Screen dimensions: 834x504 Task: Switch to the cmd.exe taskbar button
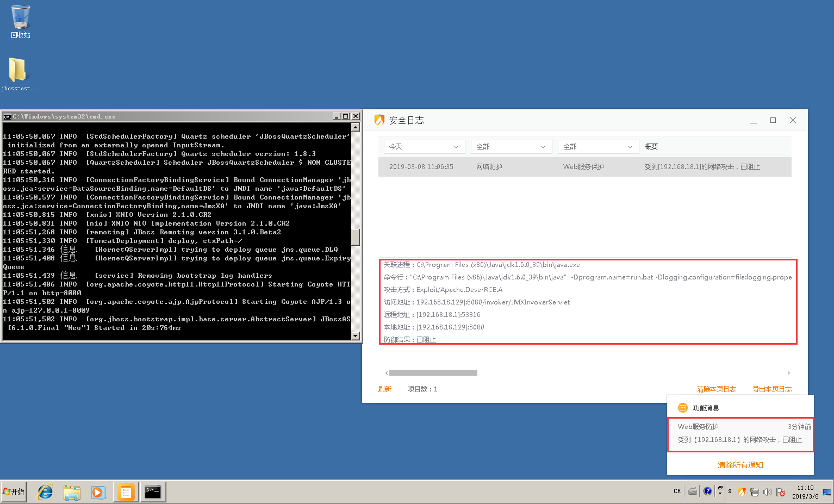pyautogui.click(x=153, y=492)
